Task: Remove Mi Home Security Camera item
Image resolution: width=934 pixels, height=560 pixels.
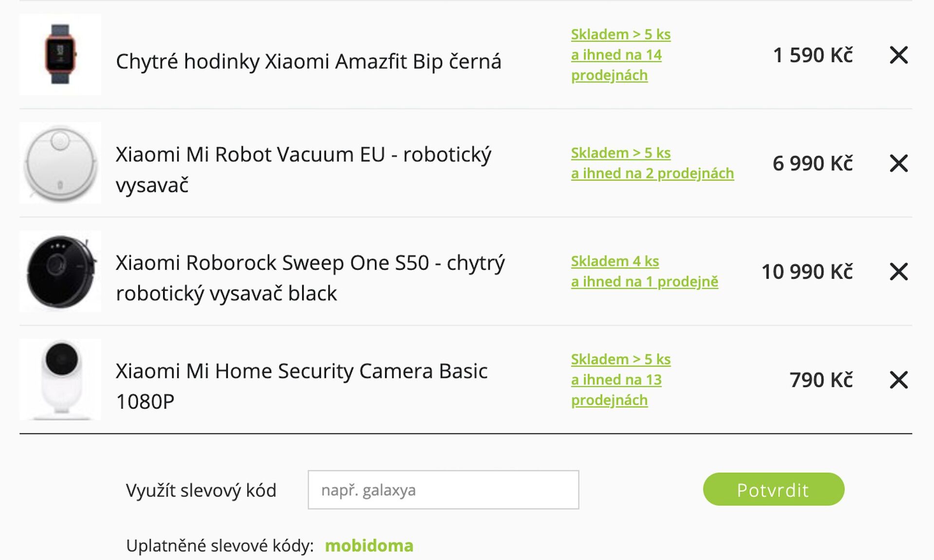Action: coord(898,380)
